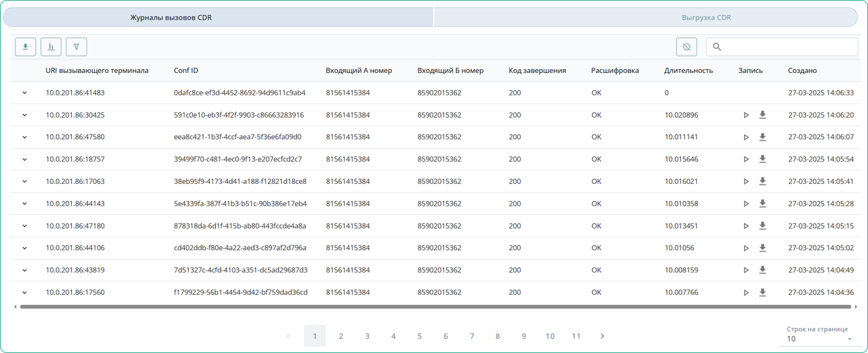Click the next page arrow
Image resolution: width=868 pixels, height=353 pixels.
602,336
